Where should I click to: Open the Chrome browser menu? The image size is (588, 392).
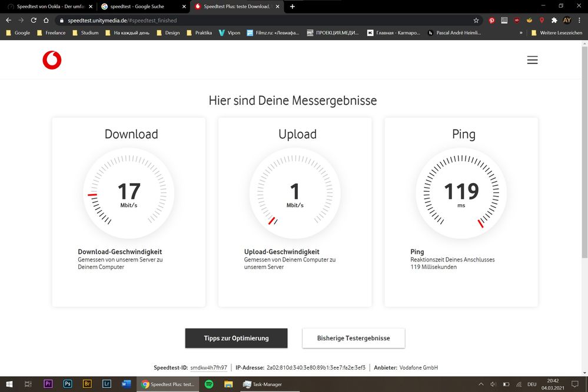click(579, 19)
